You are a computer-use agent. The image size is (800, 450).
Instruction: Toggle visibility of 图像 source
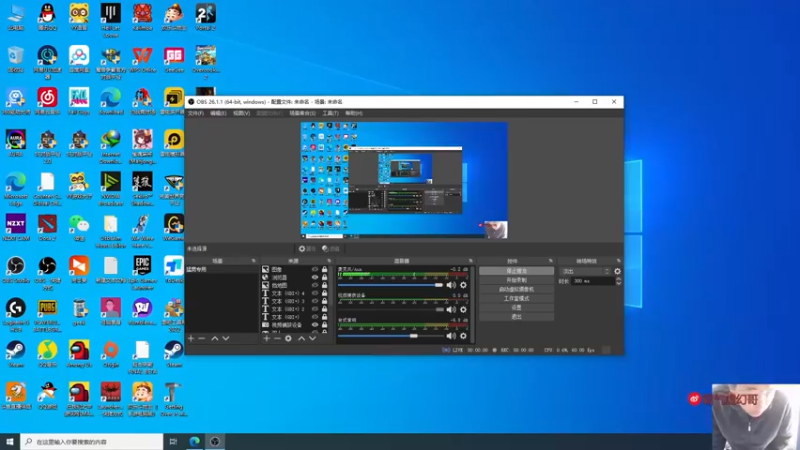(315, 269)
